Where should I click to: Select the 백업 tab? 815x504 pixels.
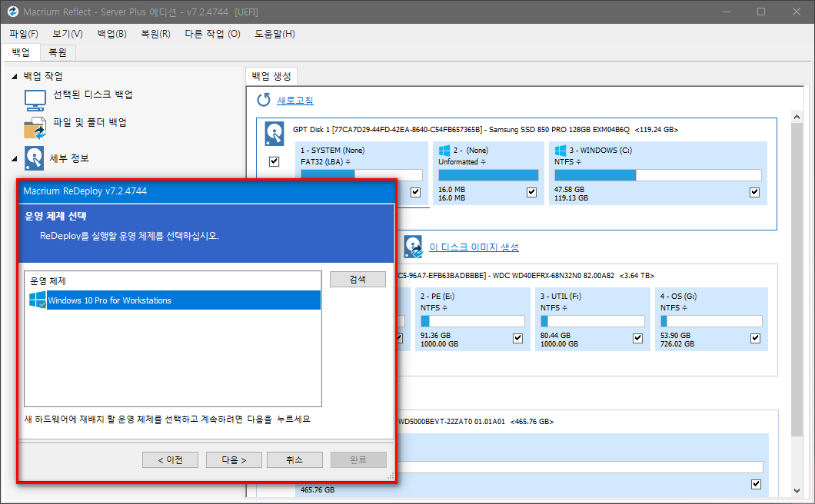[21, 52]
